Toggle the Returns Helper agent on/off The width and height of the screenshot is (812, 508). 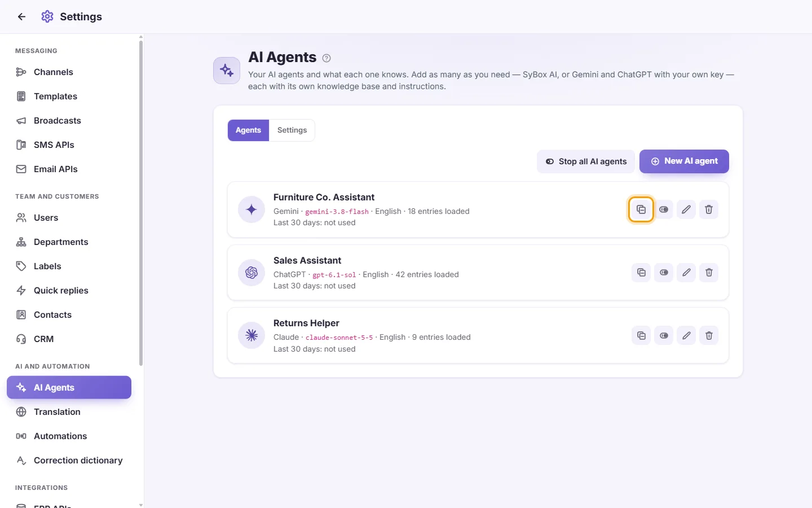click(x=664, y=336)
